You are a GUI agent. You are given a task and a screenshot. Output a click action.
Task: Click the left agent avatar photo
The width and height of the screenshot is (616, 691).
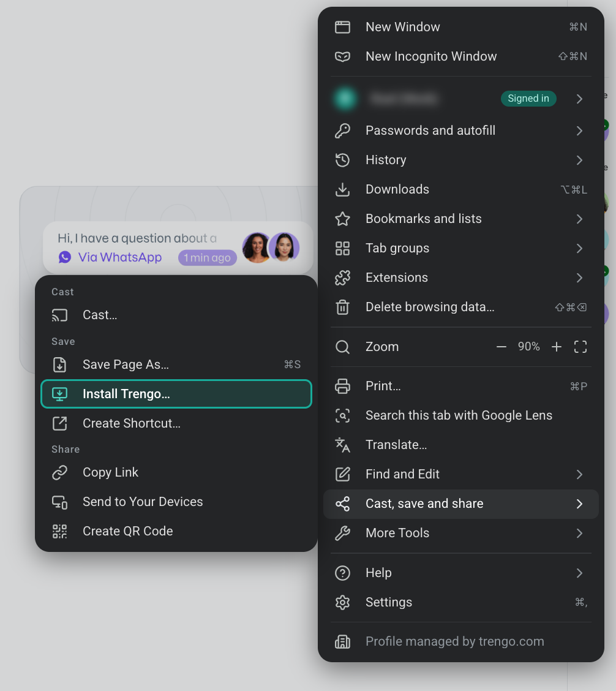pos(257,247)
